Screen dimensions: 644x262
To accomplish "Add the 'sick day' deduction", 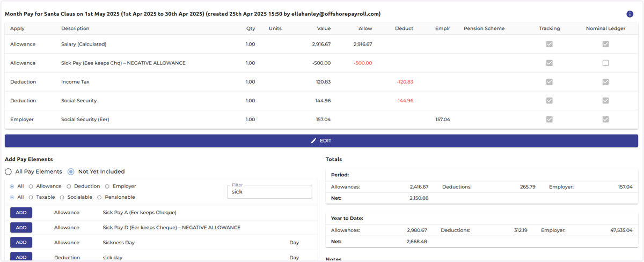I will (21, 257).
